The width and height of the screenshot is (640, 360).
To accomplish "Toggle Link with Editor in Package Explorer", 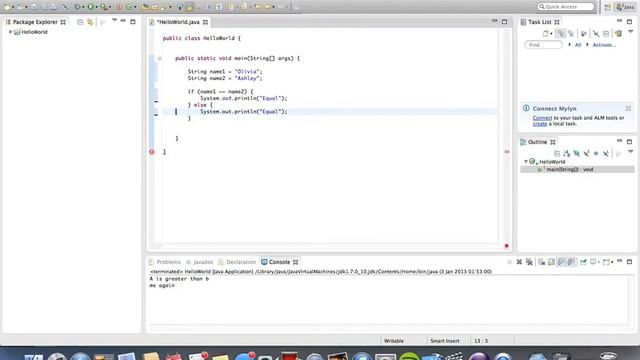I will [90, 22].
